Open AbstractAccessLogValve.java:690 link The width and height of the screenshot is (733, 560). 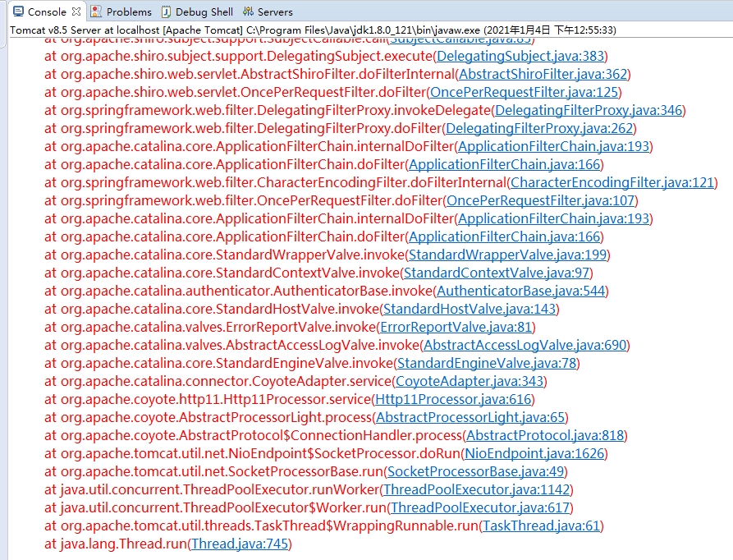[x=525, y=346]
